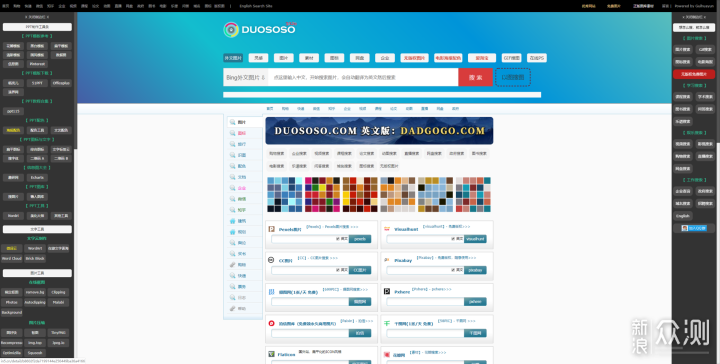This screenshot has width=720, height=364.
Task: Click the red 搜索 search button
Action: [475, 78]
